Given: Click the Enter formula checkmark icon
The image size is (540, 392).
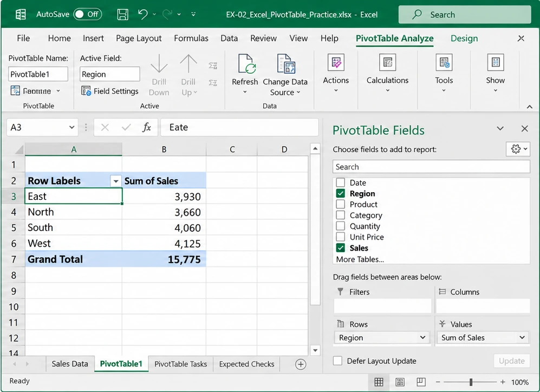Looking at the screenshot, I should click(x=126, y=128).
